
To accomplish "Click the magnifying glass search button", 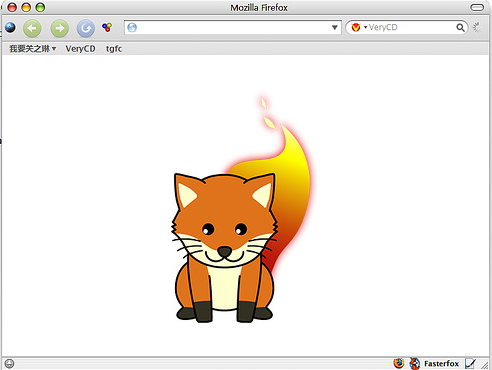I will [x=460, y=27].
